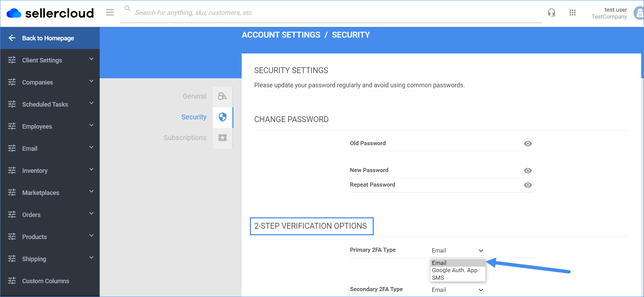Click the Old Password field

pyautogui.click(x=441, y=143)
